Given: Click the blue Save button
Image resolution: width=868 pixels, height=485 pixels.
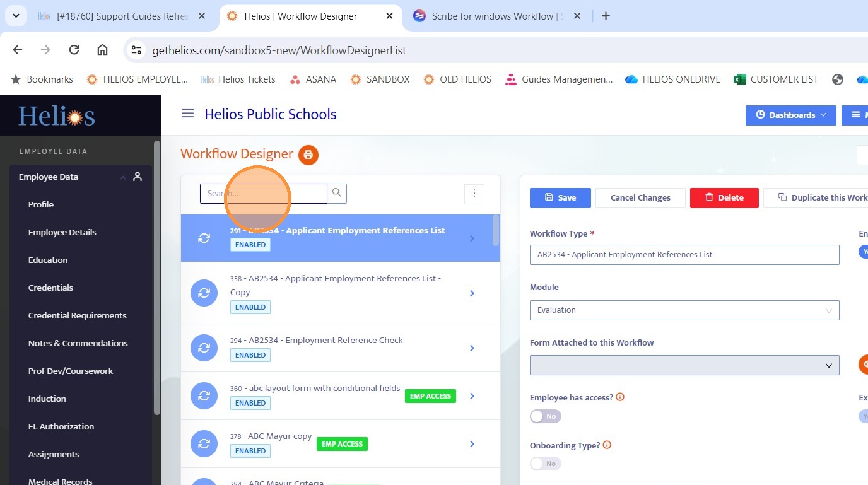Looking at the screenshot, I should point(560,197).
